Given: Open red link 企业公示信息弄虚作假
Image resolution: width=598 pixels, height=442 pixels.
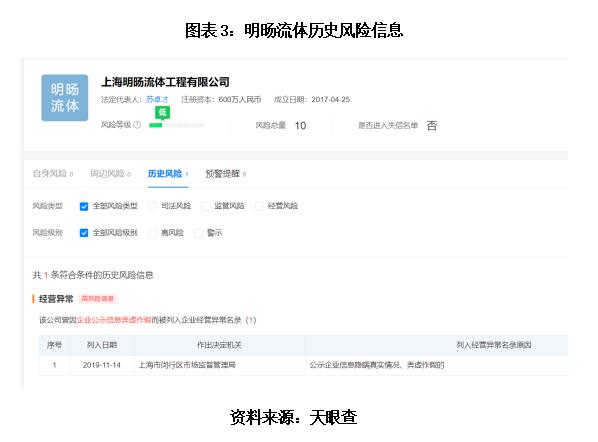Looking at the screenshot, I should pyautogui.click(x=114, y=320).
